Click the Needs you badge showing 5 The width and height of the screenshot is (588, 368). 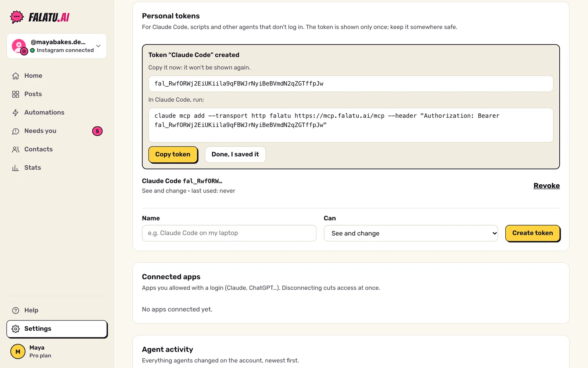point(97,131)
